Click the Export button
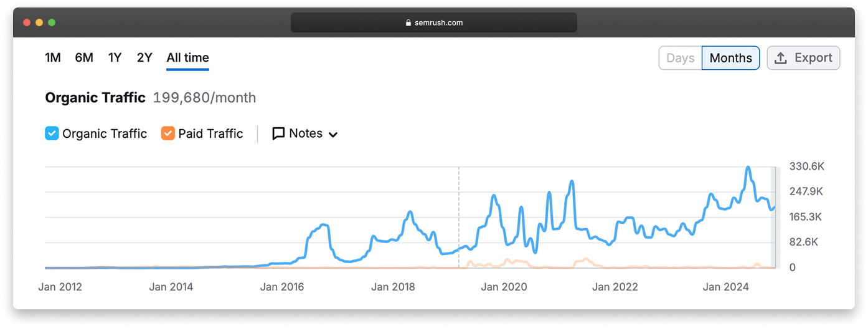This screenshot has height=328, width=868. click(803, 58)
